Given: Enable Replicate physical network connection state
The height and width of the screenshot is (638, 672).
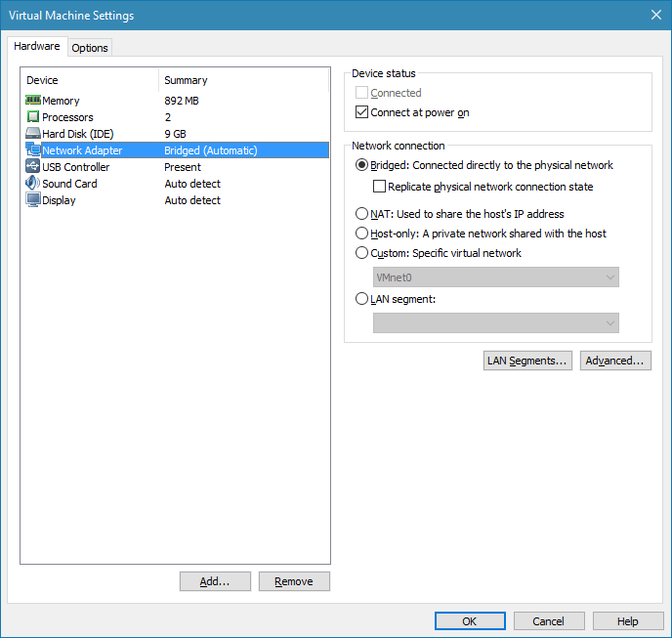Looking at the screenshot, I should coord(380,187).
